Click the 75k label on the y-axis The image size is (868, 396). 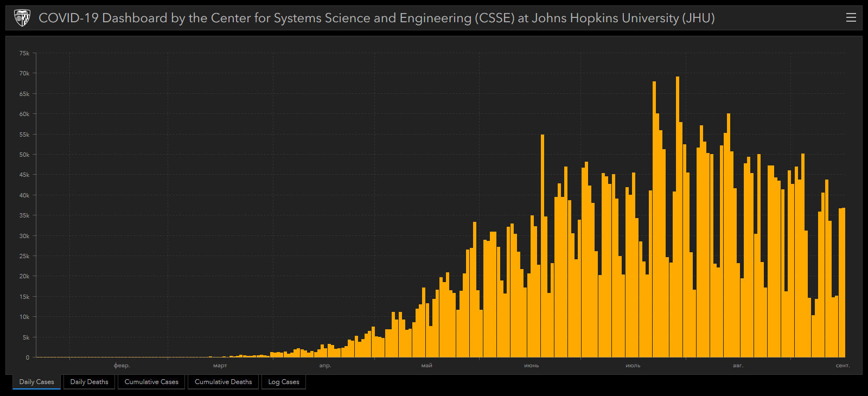pos(24,53)
